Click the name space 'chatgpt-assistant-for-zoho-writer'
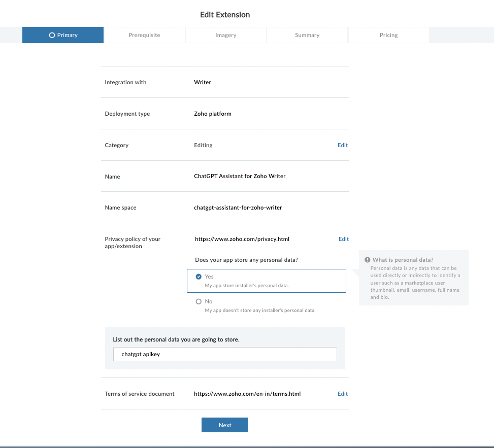 pyautogui.click(x=238, y=208)
